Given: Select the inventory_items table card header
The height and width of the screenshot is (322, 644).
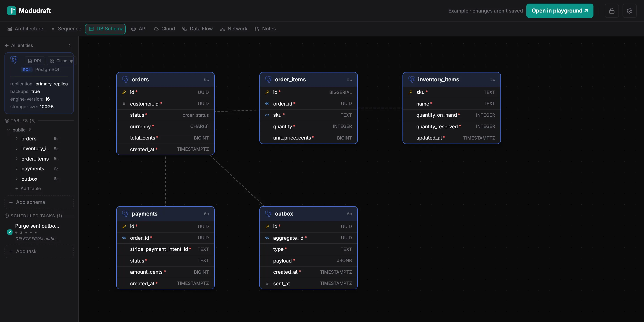Looking at the screenshot, I should click(451, 80).
